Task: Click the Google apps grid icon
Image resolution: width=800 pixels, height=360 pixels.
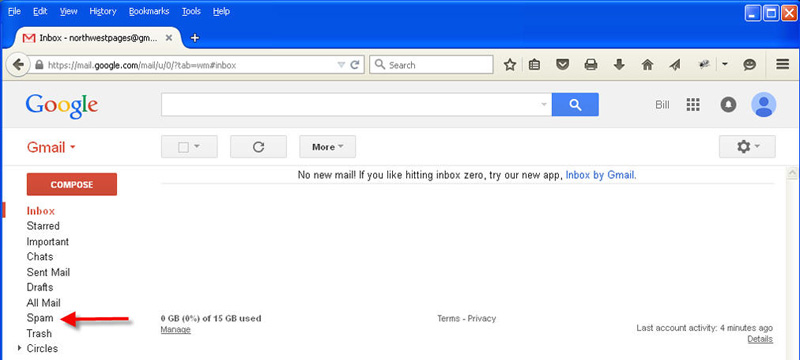Action: (x=693, y=105)
